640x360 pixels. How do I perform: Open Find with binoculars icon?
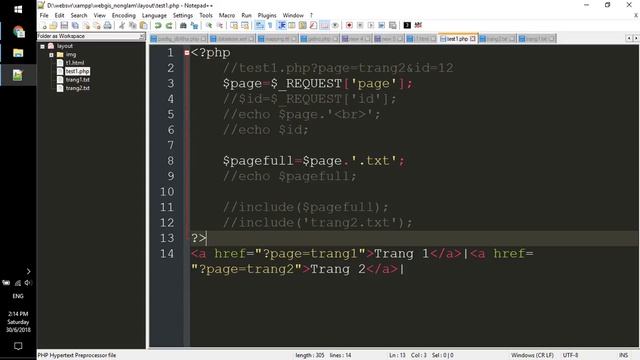point(183,26)
